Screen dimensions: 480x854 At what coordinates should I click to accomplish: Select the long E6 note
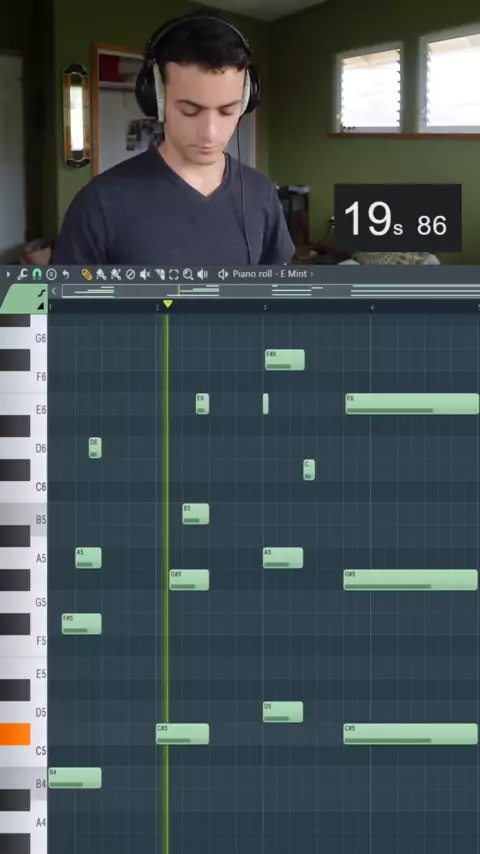412,404
